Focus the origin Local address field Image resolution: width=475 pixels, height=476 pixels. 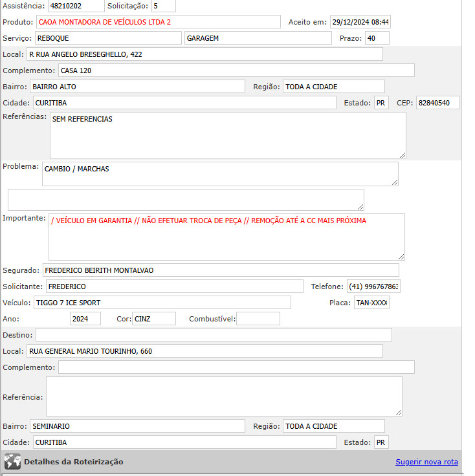[x=204, y=54]
